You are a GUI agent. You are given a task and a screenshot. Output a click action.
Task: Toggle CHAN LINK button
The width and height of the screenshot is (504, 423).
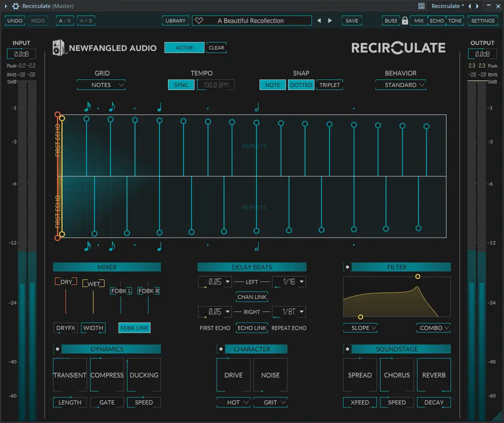[x=252, y=297]
